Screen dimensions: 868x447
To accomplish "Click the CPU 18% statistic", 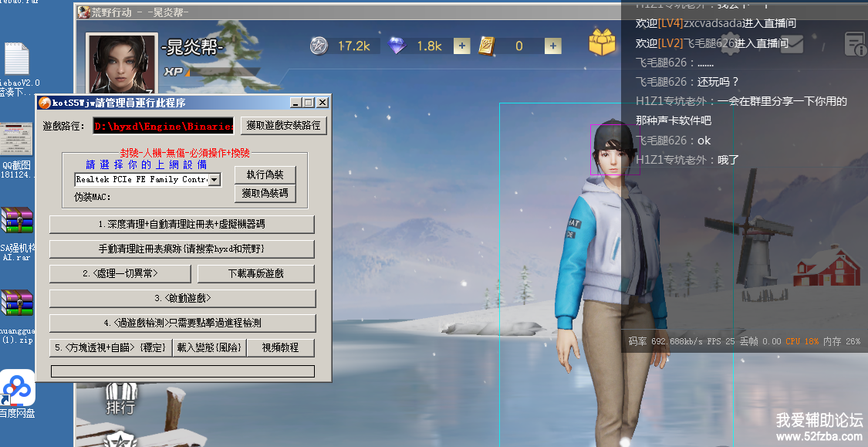I will [802, 341].
